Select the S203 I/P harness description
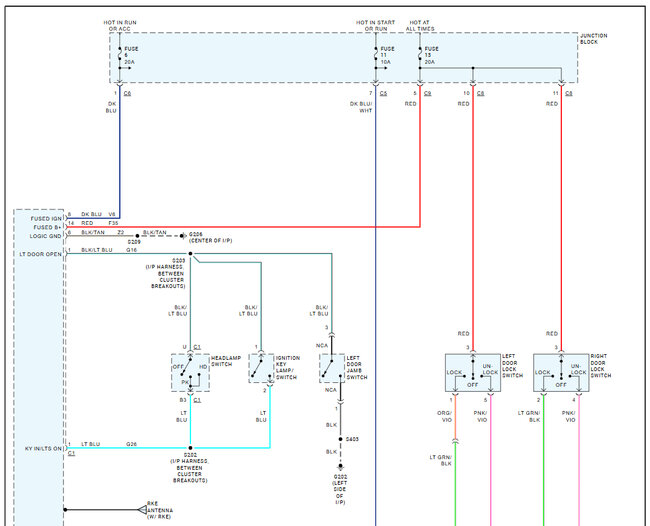The width and height of the screenshot is (650, 526). tap(167, 274)
